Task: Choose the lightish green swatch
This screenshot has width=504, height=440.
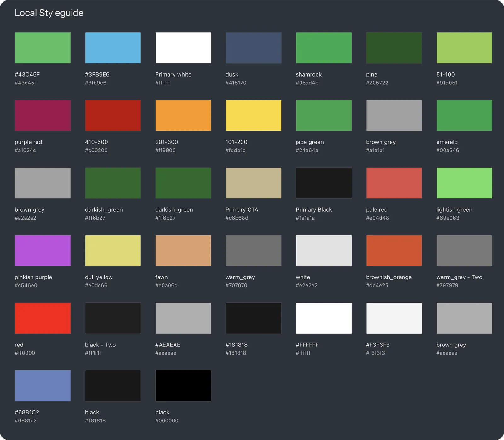Action: pos(464,183)
